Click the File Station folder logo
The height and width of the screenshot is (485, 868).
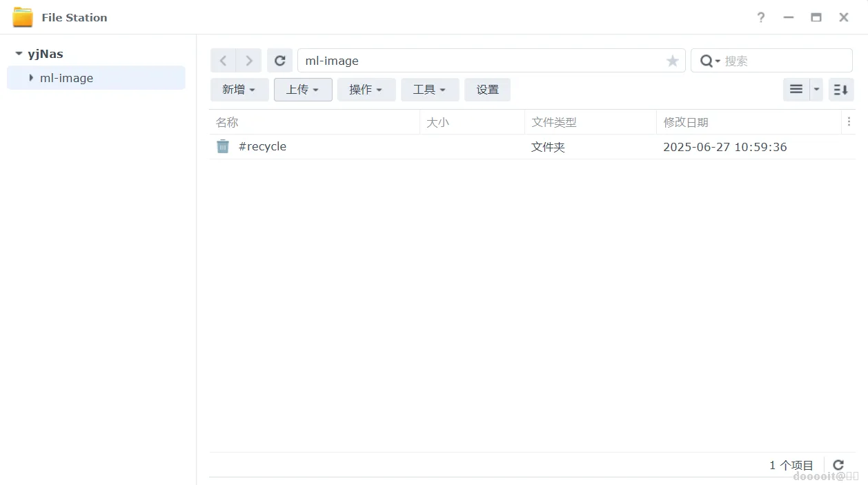[23, 17]
